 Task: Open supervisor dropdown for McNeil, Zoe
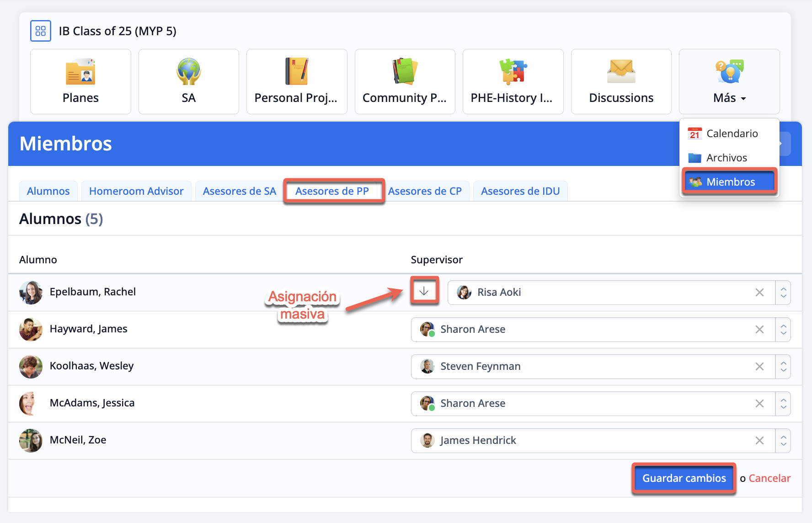[783, 441]
